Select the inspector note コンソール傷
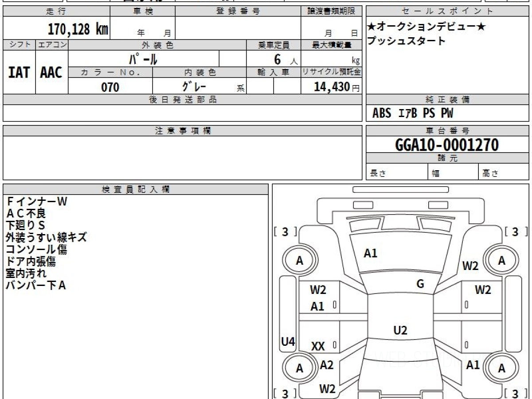 [x=36, y=250]
